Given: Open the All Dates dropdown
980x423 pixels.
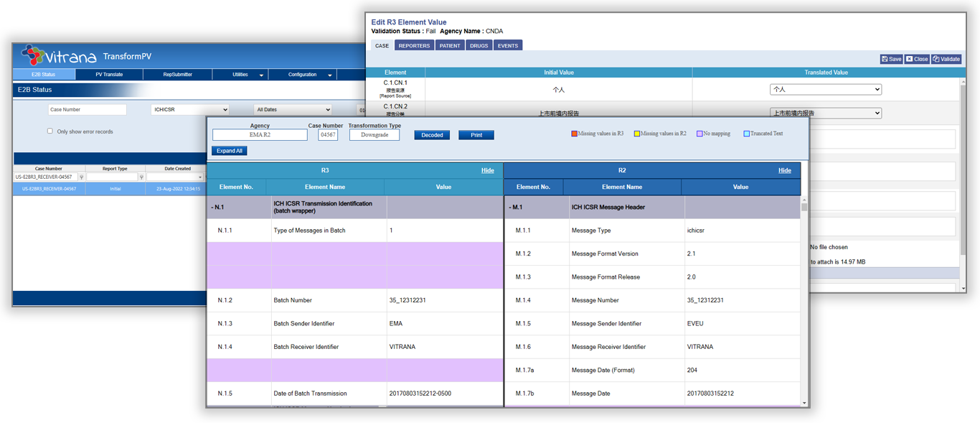Looking at the screenshot, I should (293, 110).
